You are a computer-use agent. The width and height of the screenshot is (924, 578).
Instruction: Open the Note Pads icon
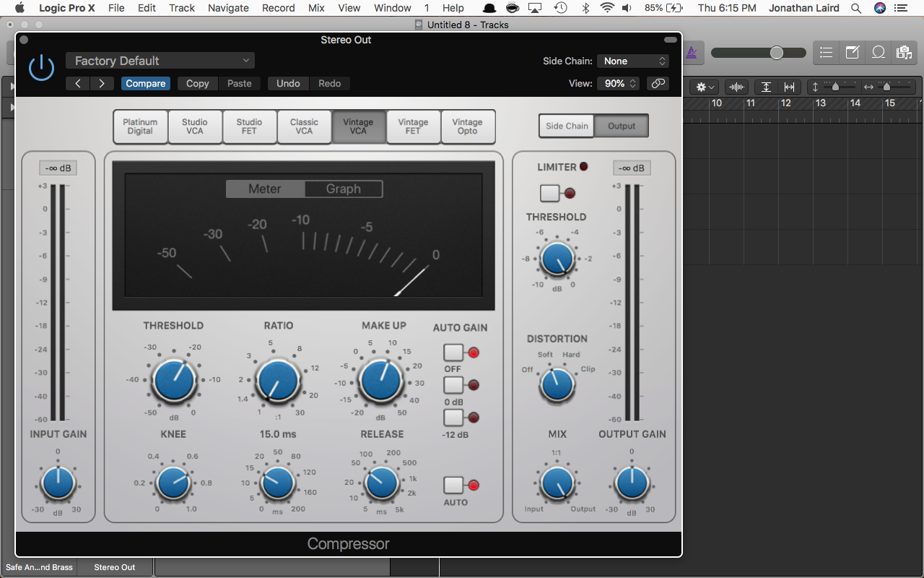[853, 53]
